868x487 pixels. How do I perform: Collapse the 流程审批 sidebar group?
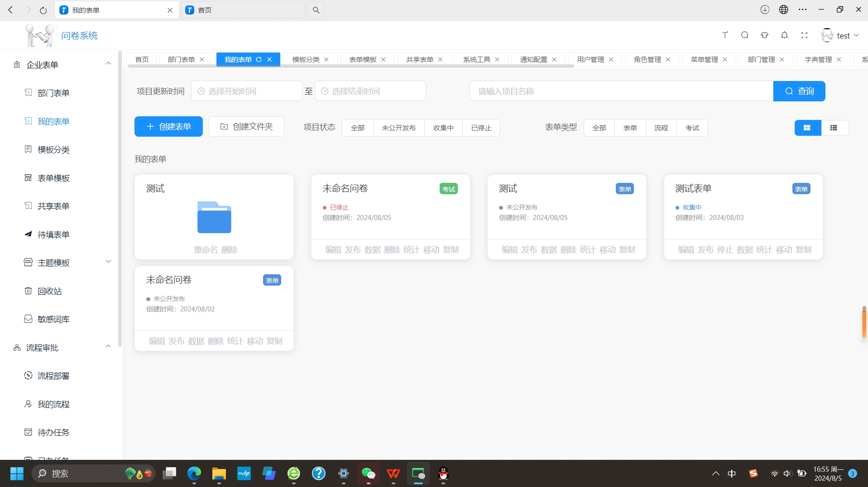[x=108, y=347]
